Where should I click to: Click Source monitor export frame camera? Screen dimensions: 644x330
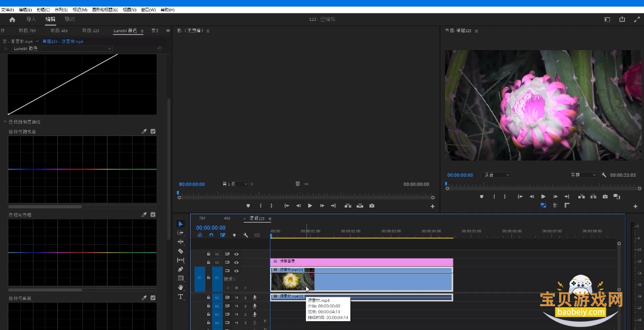(x=372, y=206)
